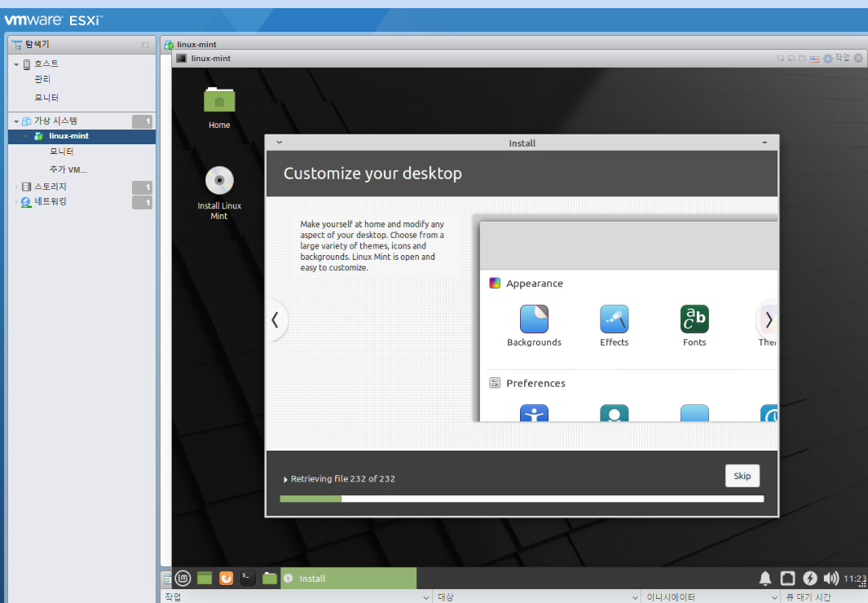868x603 pixels.
Task: Click the 큐 대기 시간 column header
Action: click(809, 597)
